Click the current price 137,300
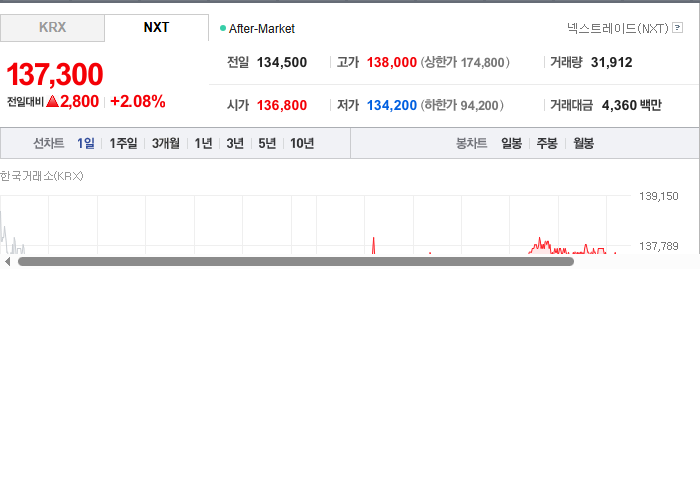This screenshot has height=490, width=700. click(x=54, y=74)
